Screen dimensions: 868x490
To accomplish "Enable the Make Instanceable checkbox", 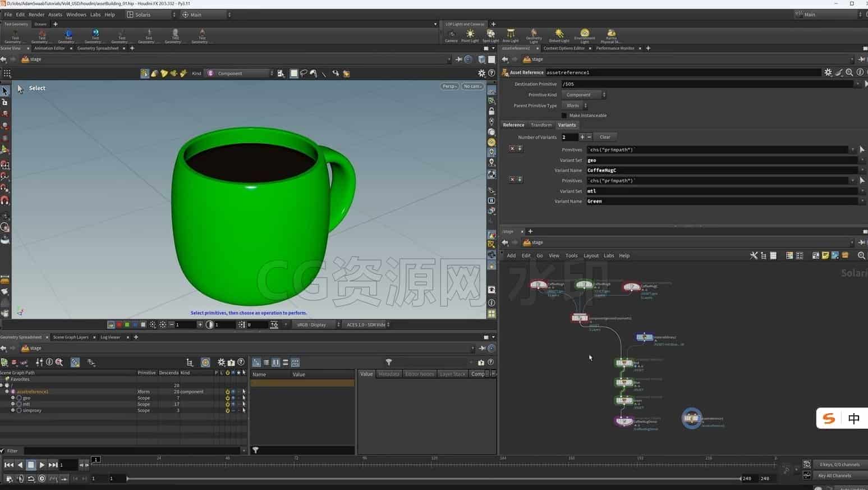I will point(564,116).
